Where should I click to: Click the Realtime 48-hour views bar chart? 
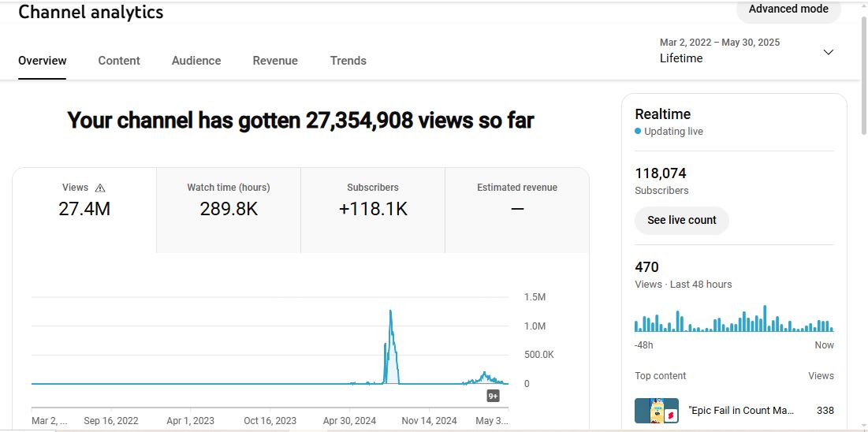734,319
